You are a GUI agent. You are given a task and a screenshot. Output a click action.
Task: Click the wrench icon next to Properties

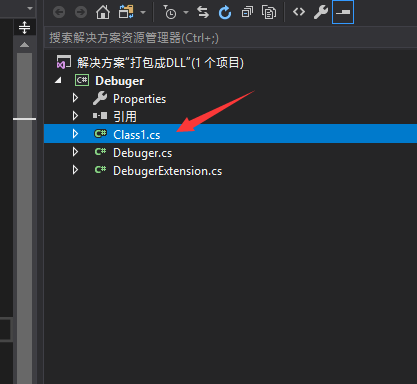[x=100, y=98]
